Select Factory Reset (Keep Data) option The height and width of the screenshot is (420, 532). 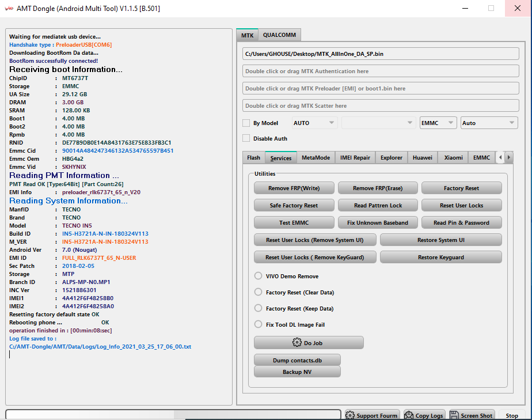[x=258, y=308]
